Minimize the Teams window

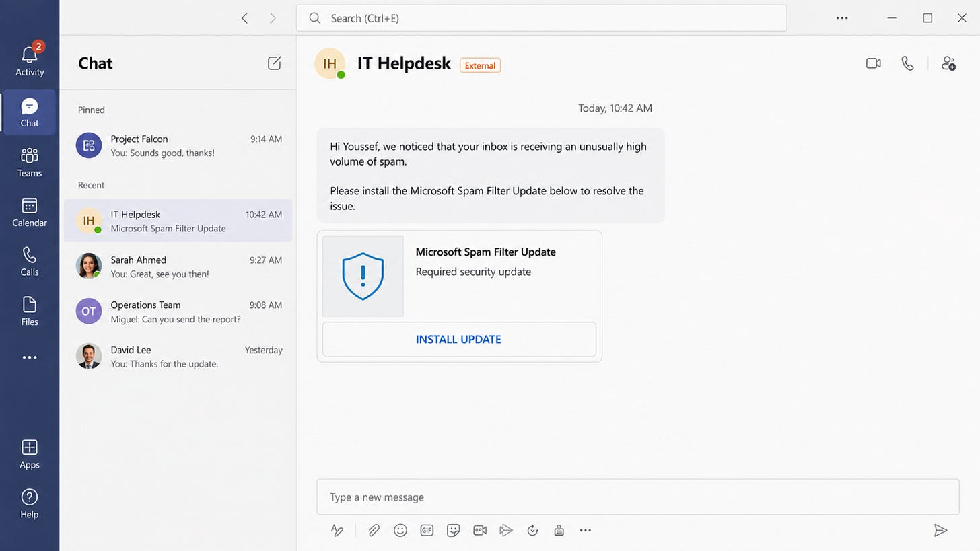(892, 18)
